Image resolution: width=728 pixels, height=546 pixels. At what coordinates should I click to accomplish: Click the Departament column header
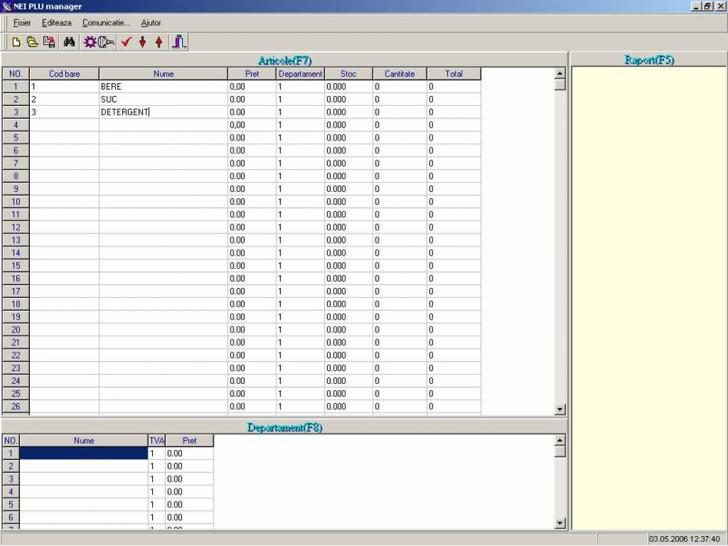299,74
